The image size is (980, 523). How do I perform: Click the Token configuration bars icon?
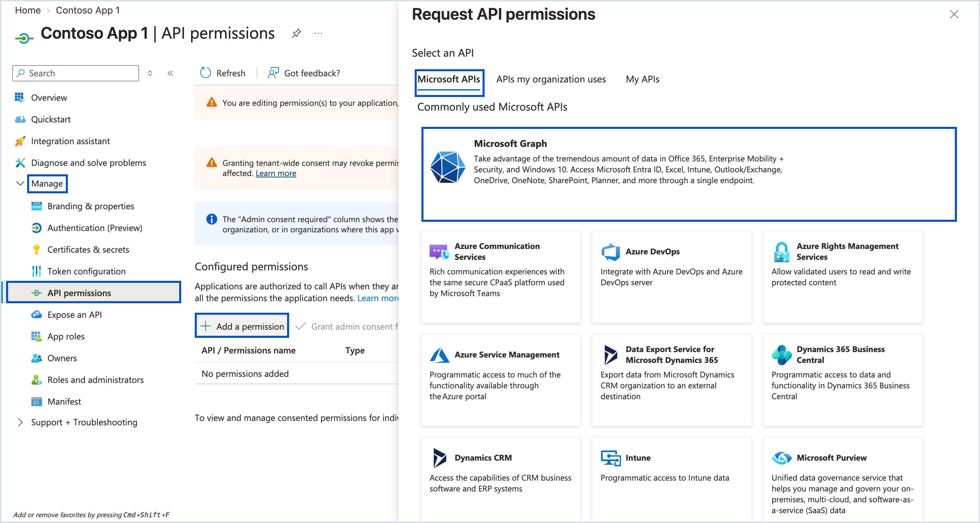point(36,271)
